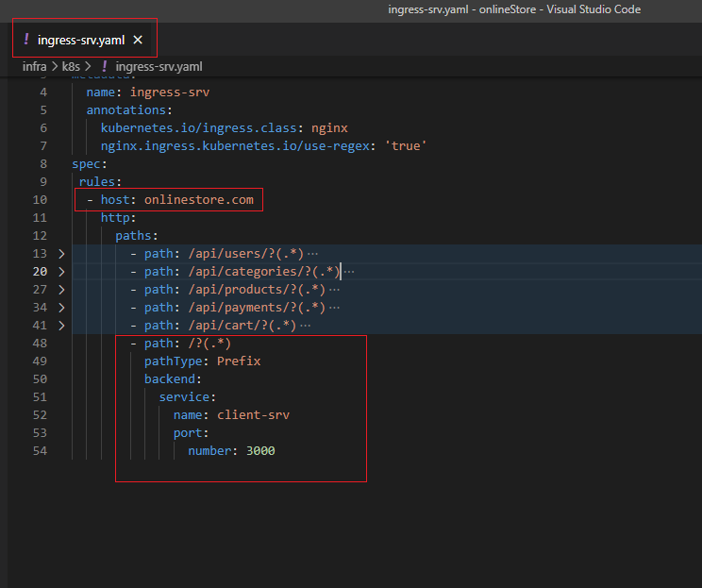702x588 pixels.
Task: Open the infra breadcrumb folder
Action: [x=34, y=67]
